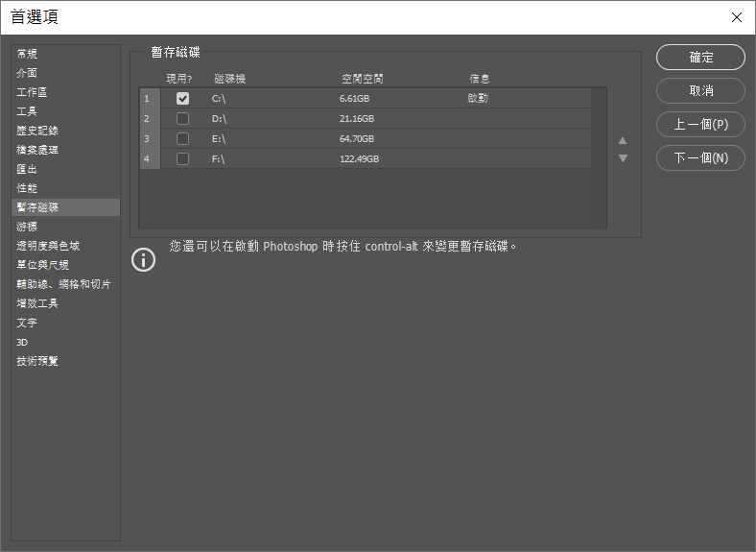The image size is (756, 552).
Task: Open the 常規 preferences category
Action: coord(65,54)
